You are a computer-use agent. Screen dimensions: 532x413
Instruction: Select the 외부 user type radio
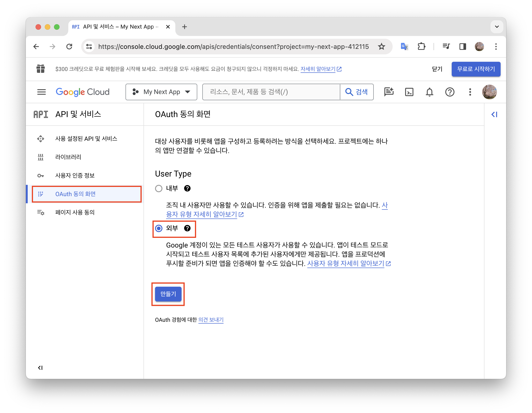(159, 228)
